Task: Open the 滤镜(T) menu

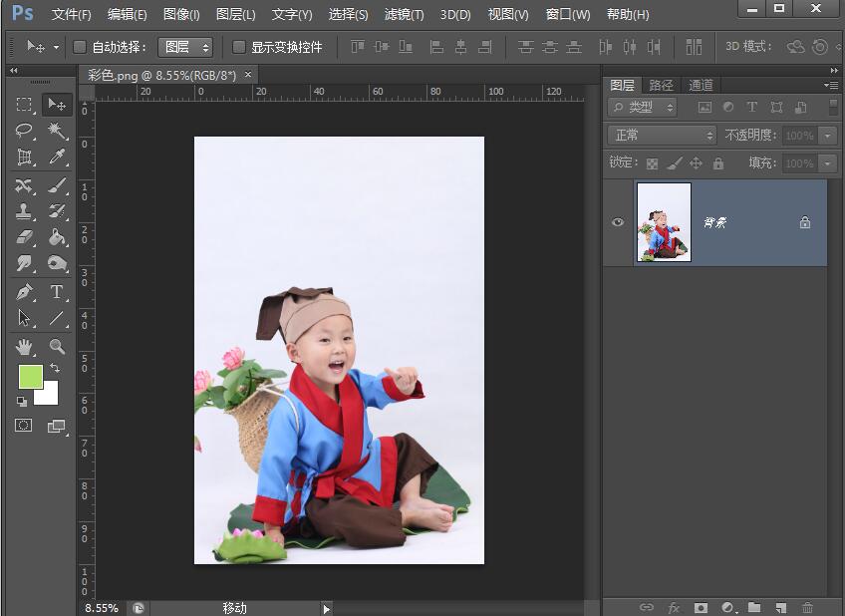Action: click(404, 15)
